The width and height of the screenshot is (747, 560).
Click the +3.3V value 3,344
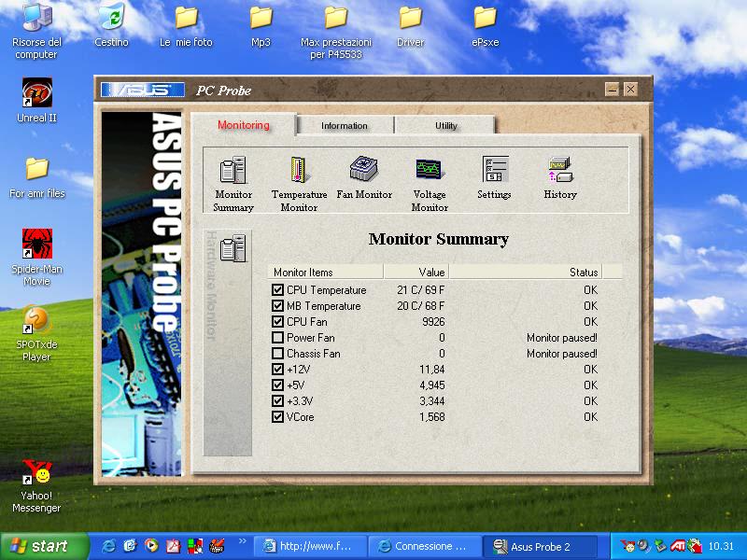(x=432, y=401)
